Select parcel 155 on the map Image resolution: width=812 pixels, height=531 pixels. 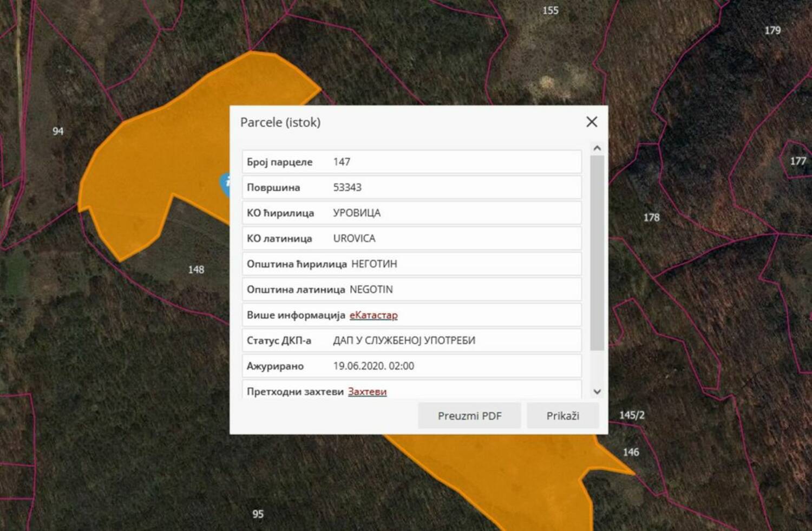point(550,11)
